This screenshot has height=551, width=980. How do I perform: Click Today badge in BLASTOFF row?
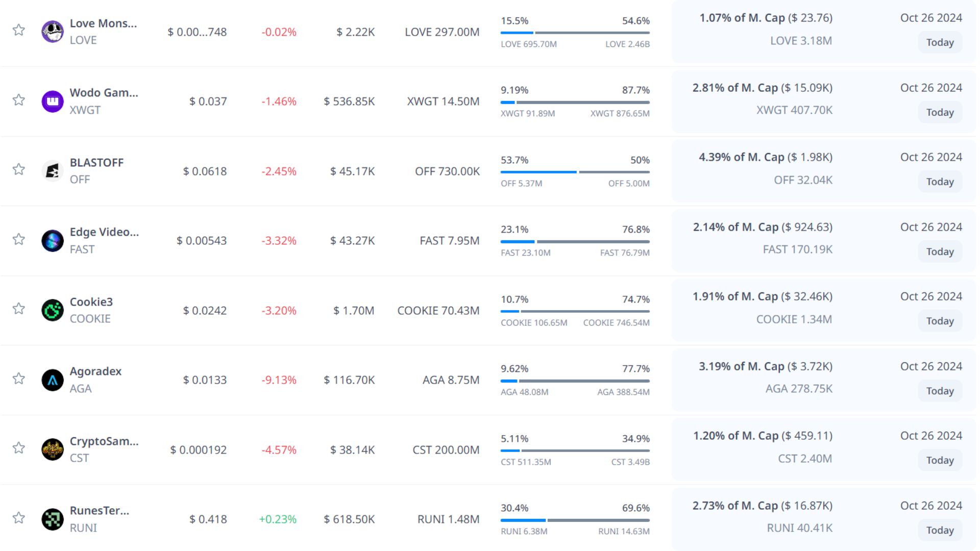(940, 182)
